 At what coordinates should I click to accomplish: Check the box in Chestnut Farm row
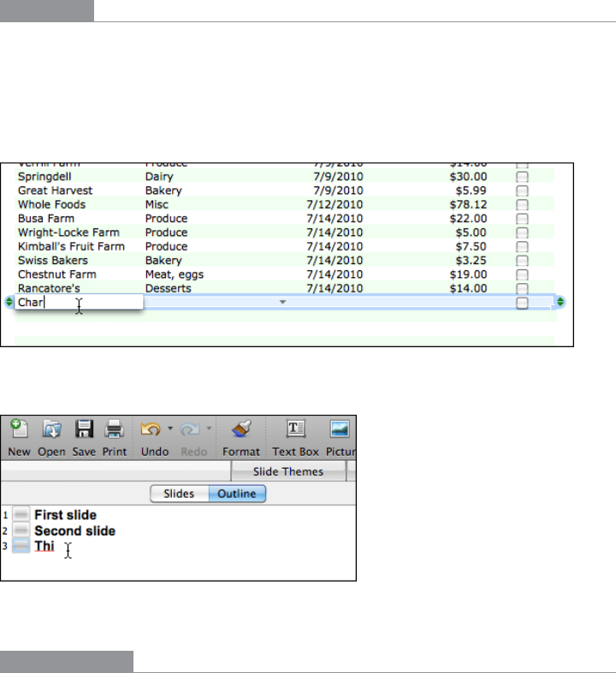pyautogui.click(x=522, y=275)
